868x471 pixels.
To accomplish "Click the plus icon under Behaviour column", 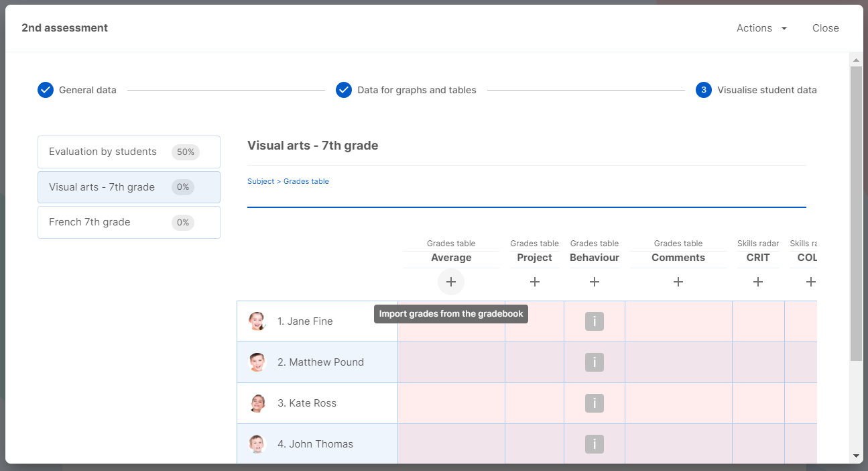I will 595,282.
